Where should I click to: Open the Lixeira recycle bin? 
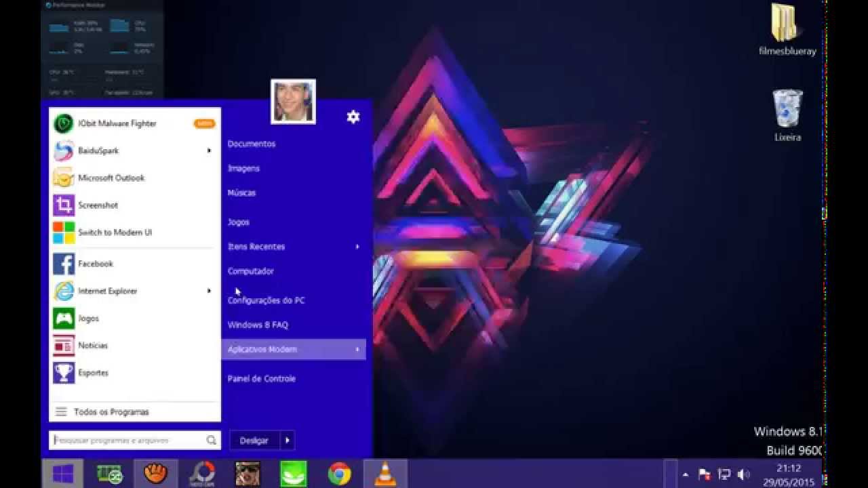(x=787, y=115)
